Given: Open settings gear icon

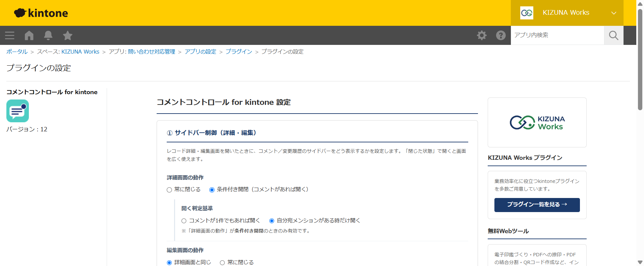Looking at the screenshot, I should 482,35.
